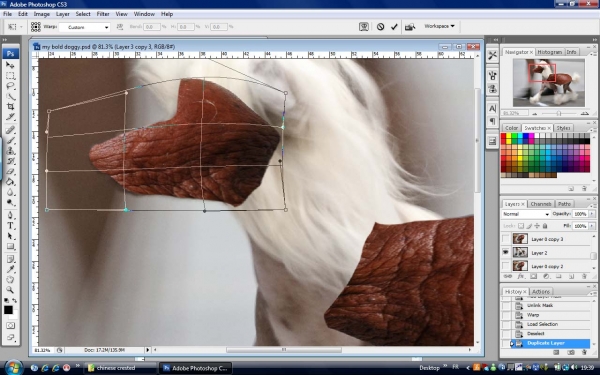Show the Layer 0 copy 3 layer
This screenshot has height=375, width=600.
pyautogui.click(x=505, y=239)
